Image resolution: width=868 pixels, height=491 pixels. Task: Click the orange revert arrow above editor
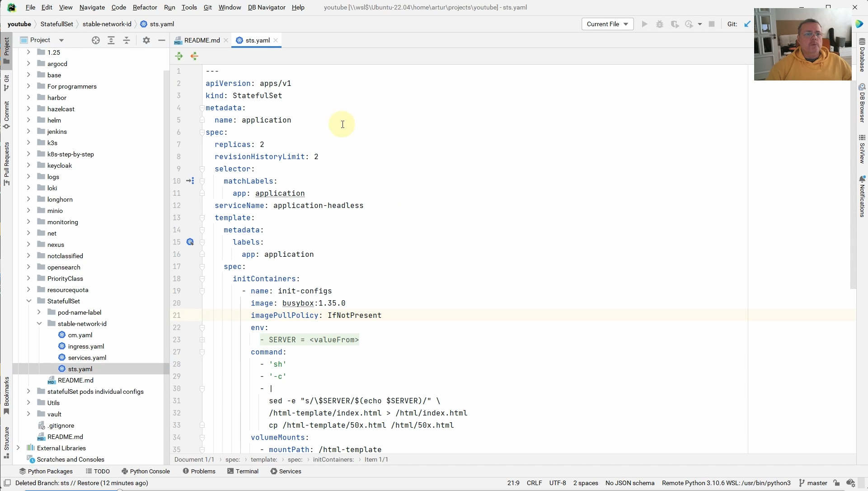click(x=194, y=56)
